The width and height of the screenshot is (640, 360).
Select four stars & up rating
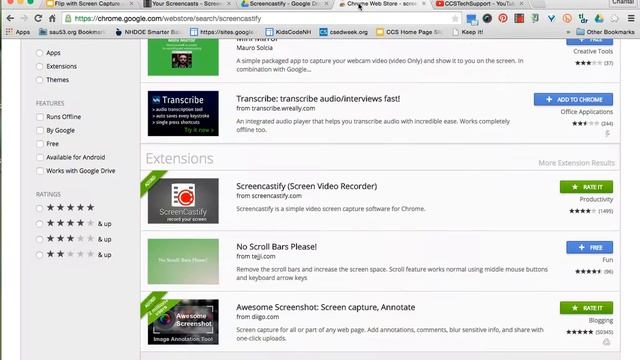(39, 224)
